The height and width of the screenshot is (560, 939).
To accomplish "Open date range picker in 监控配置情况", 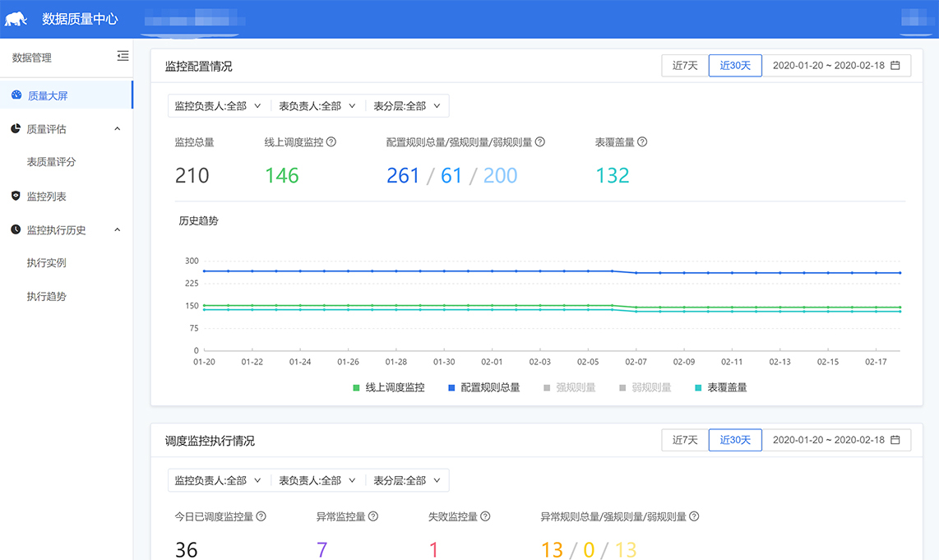I will pyautogui.click(x=836, y=66).
